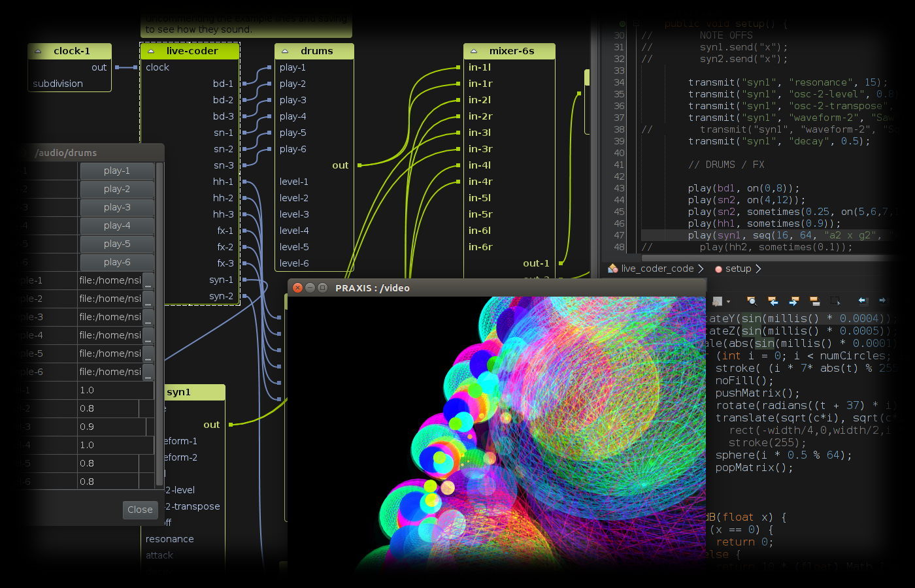Click subdivision property in clock-1 node
This screenshot has height=588, width=915.
[58, 84]
